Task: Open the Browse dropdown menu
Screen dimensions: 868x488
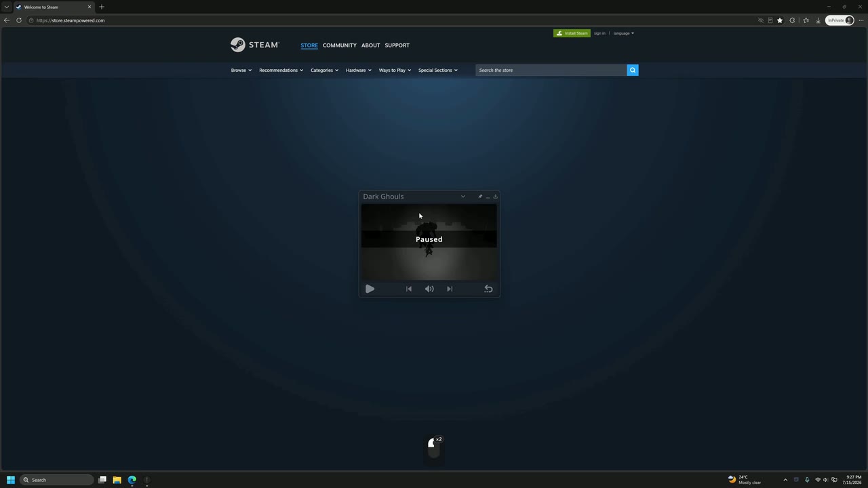Action: point(241,70)
